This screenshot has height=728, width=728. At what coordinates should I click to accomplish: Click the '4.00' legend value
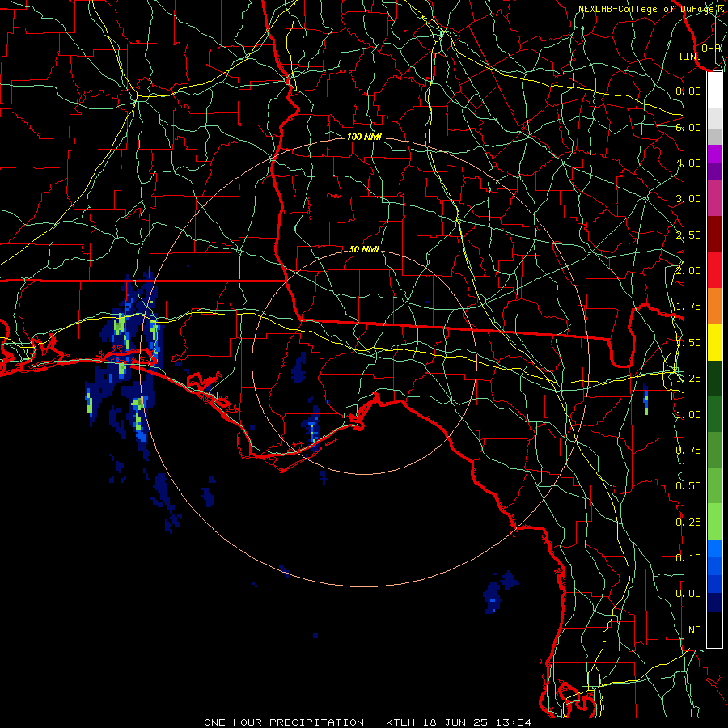click(688, 163)
